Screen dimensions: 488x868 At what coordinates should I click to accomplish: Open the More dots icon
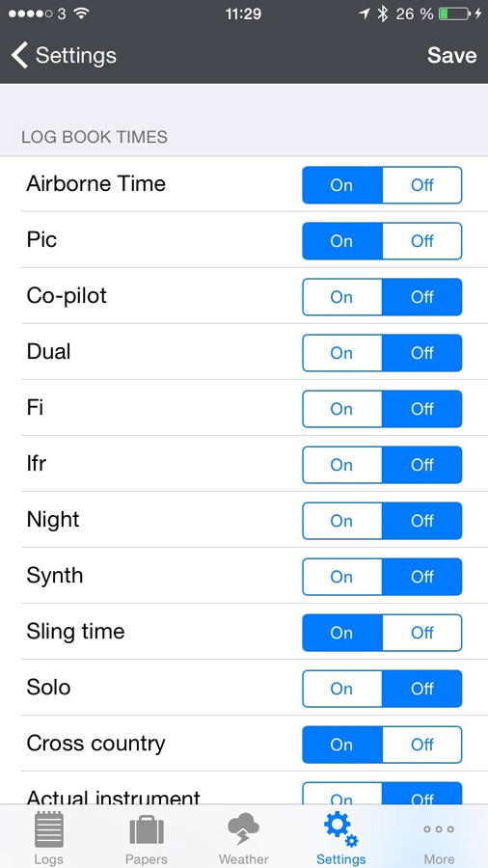pyautogui.click(x=439, y=829)
